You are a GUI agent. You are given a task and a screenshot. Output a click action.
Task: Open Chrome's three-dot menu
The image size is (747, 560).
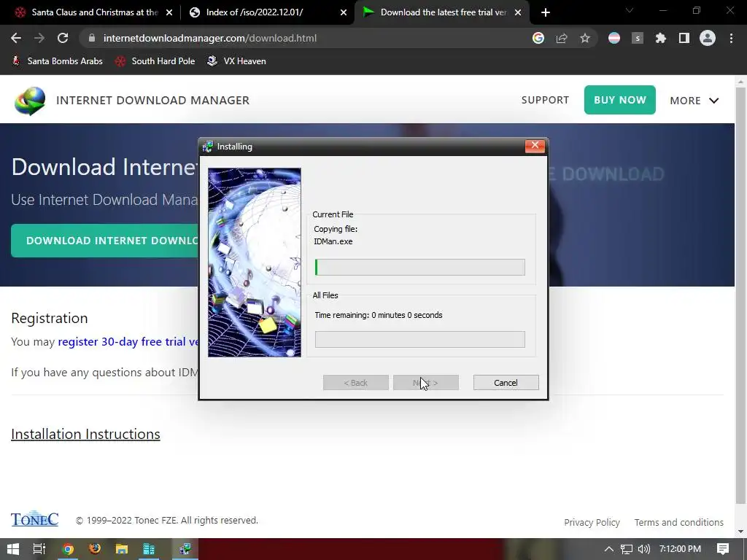coord(731,38)
